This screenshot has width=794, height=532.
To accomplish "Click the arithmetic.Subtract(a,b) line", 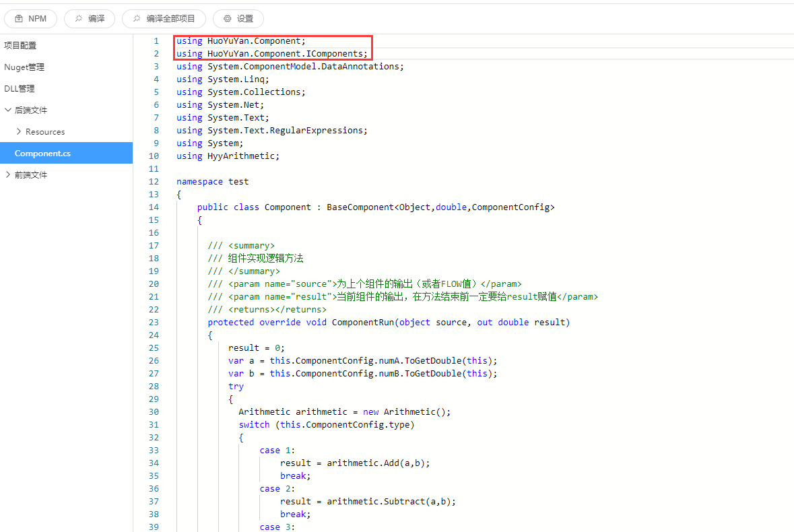I will point(368,502).
